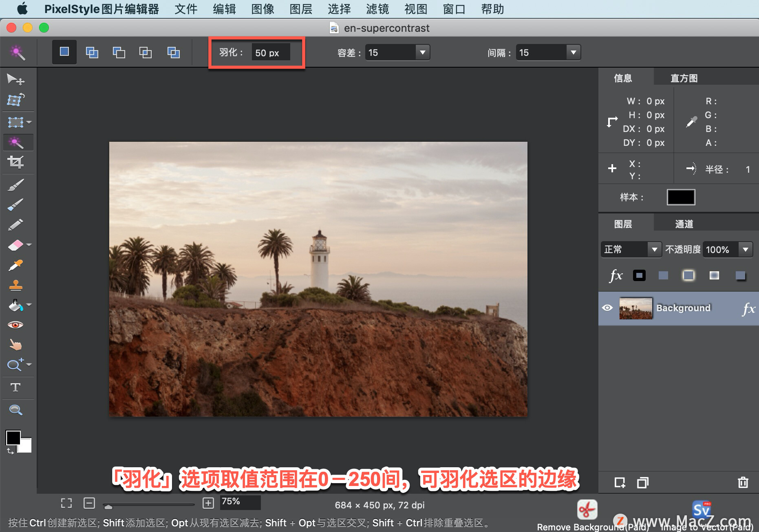759x532 pixels.
Task: Select the Clone Stamp tool
Action: click(16, 285)
